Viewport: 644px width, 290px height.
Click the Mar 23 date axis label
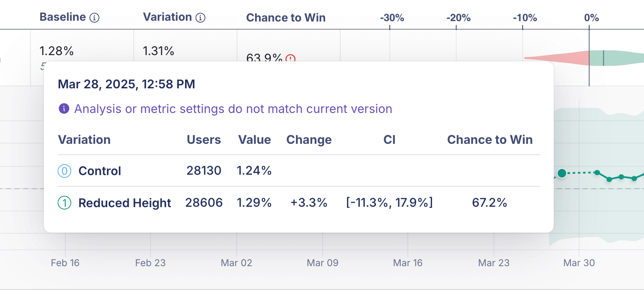(x=494, y=263)
